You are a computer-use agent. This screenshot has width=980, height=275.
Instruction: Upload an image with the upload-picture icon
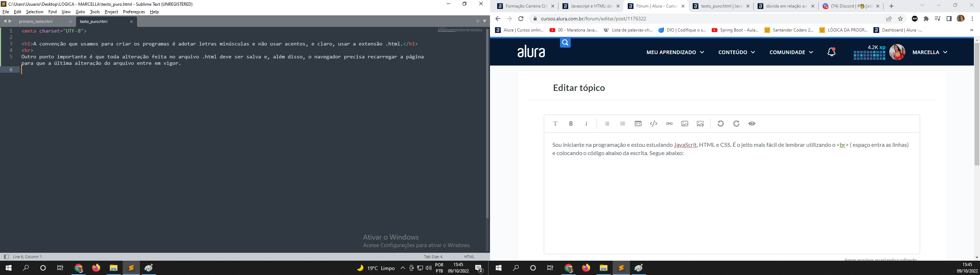[x=700, y=124]
